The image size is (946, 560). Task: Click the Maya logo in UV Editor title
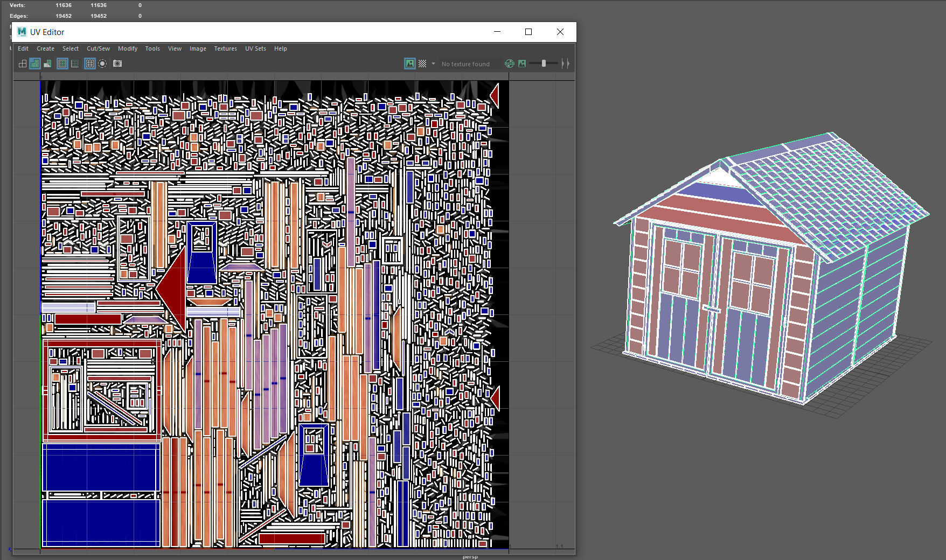click(22, 32)
